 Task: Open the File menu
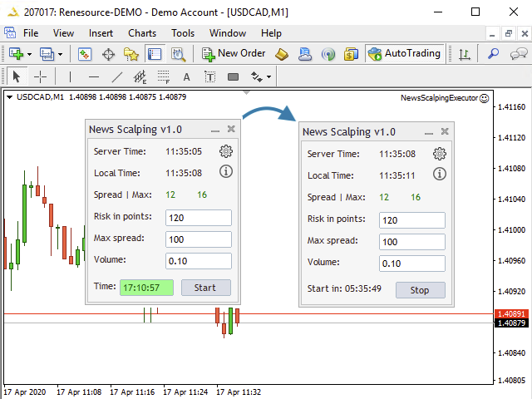tap(31, 33)
